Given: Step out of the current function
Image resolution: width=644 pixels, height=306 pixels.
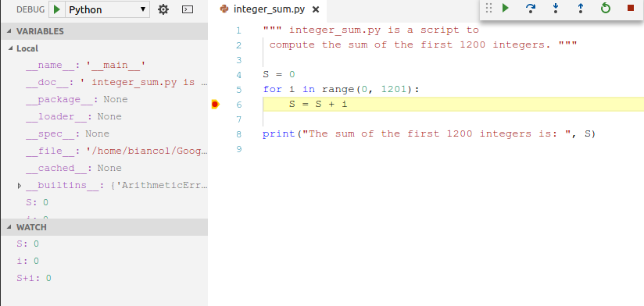Looking at the screenshot, I should (x=581, y=8).
